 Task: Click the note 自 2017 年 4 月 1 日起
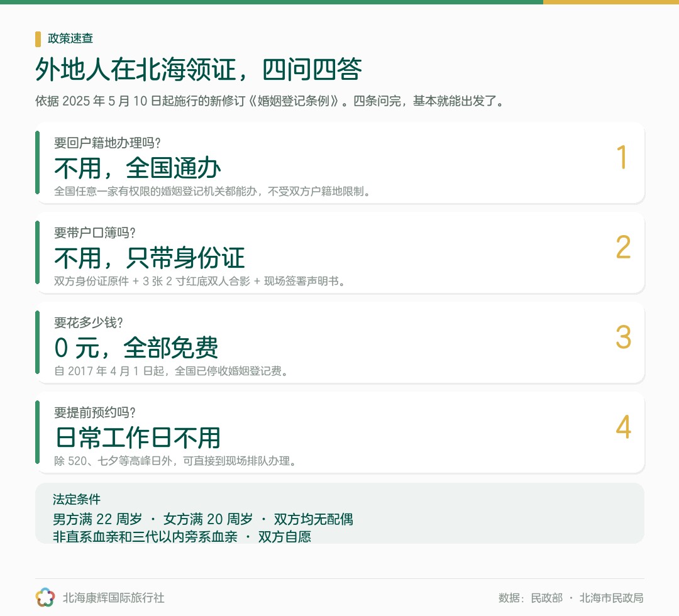(x=171, y=371)
